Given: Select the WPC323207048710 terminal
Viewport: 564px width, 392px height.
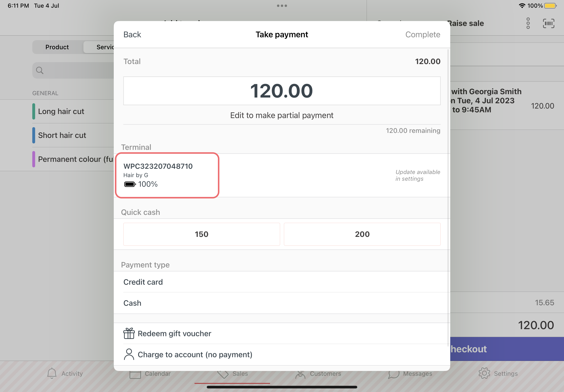Looking at the screenshot, I should pyautogui.click(x=167, y=175).
